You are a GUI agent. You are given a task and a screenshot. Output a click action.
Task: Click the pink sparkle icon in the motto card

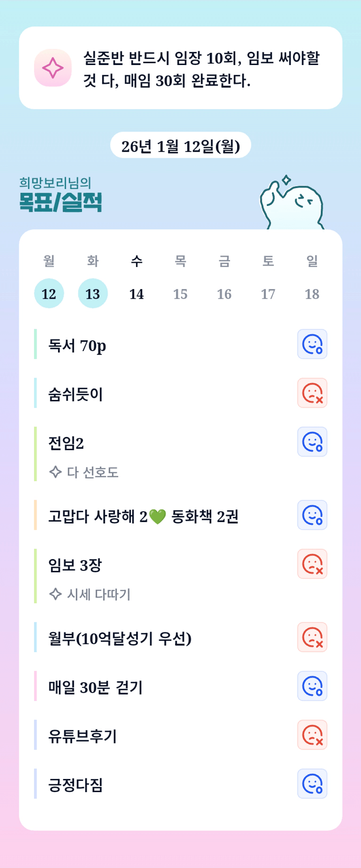point(53,68)
